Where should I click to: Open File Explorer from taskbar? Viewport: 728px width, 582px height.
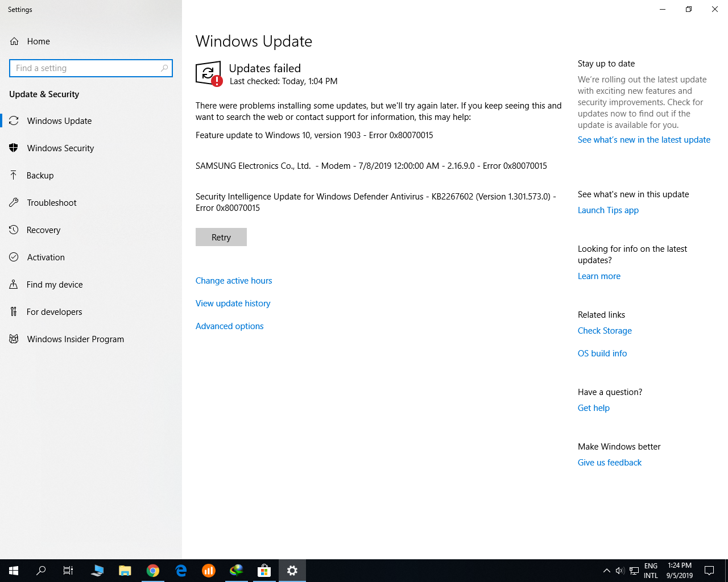pyautogui.click(x=125, y=571)
